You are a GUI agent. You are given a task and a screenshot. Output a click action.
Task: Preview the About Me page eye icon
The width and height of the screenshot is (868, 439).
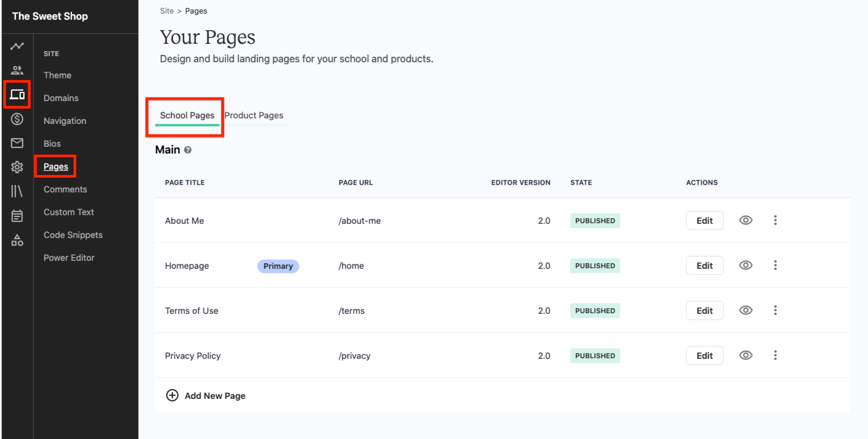[746, 220]
